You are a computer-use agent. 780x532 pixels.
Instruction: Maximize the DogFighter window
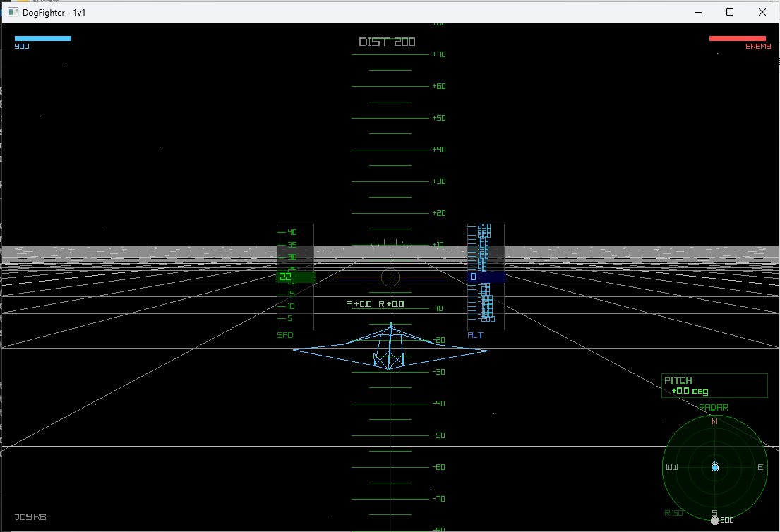click(x=730, y=12)
